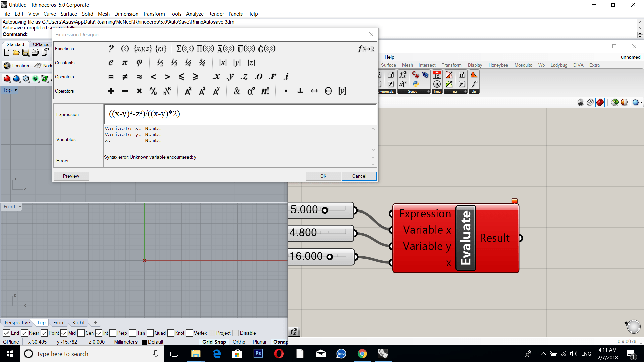This screenshot has height=362, width=644.
Task: Toggle the End osnap checkbox
Action: coord(6,333)
